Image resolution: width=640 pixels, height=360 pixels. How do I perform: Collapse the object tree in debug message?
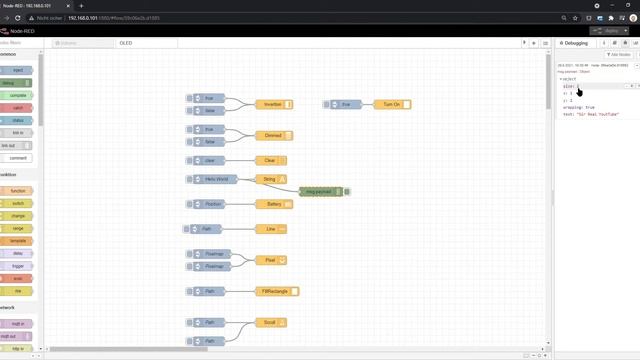tap(561, 79)
